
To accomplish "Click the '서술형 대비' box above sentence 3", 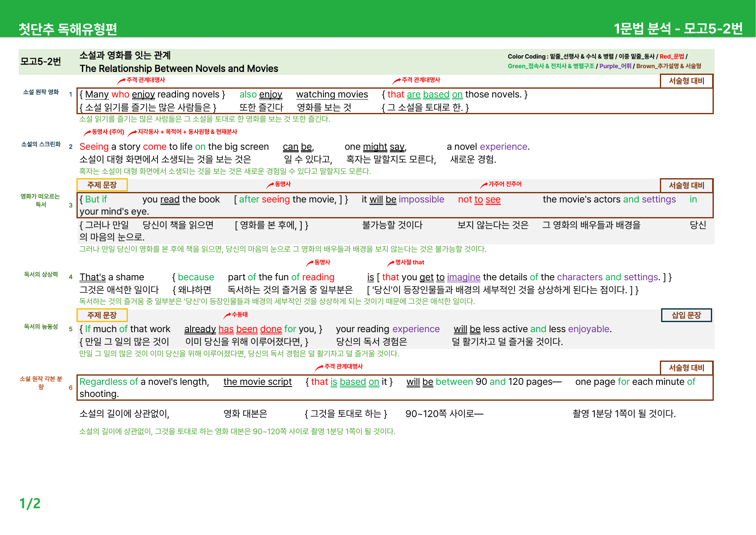I will (686, 185).
